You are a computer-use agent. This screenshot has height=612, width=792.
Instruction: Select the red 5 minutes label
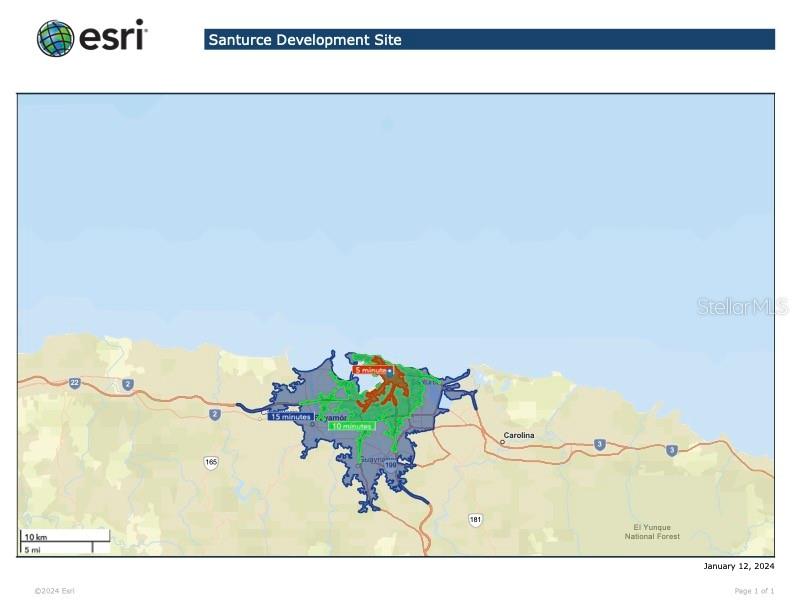[371, 370]
